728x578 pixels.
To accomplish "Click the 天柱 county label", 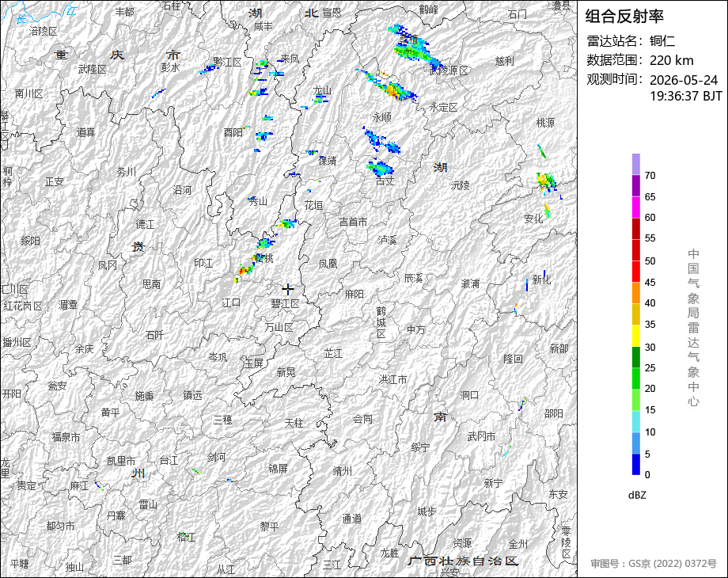I will click(x=294, y=423).
